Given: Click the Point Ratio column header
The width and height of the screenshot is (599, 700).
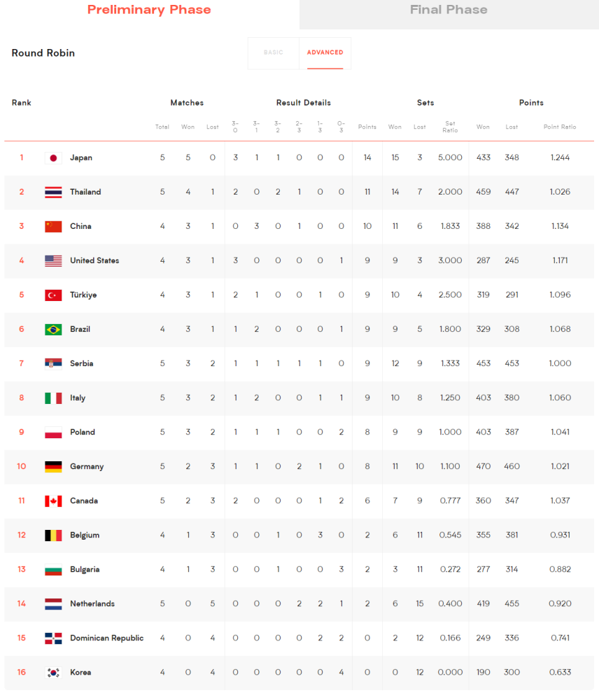Looking at the screenshot, I should 560,127.
